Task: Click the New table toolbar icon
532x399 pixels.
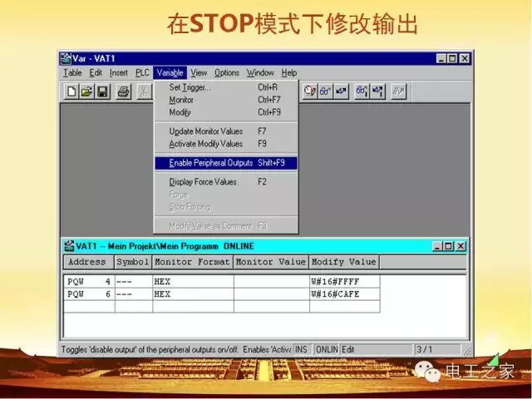Action: [x=72, y=91]
